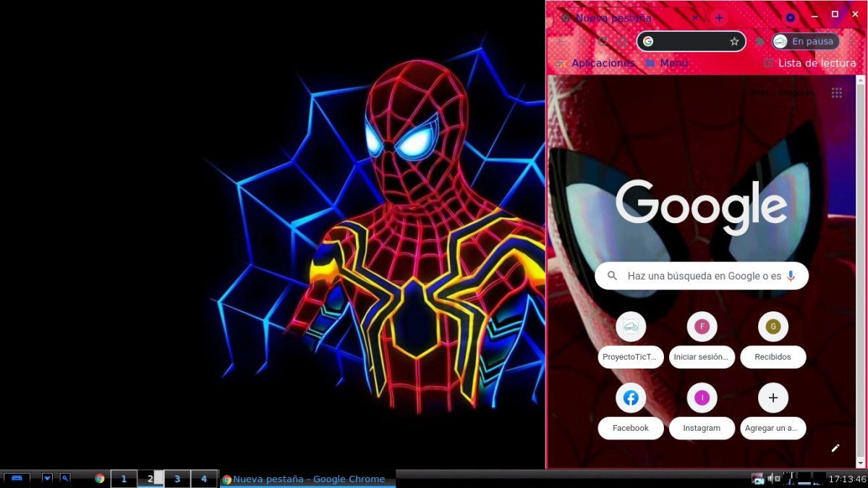Toggle the muted volume tray icon

pyautogui.click(x=771, y=479)
